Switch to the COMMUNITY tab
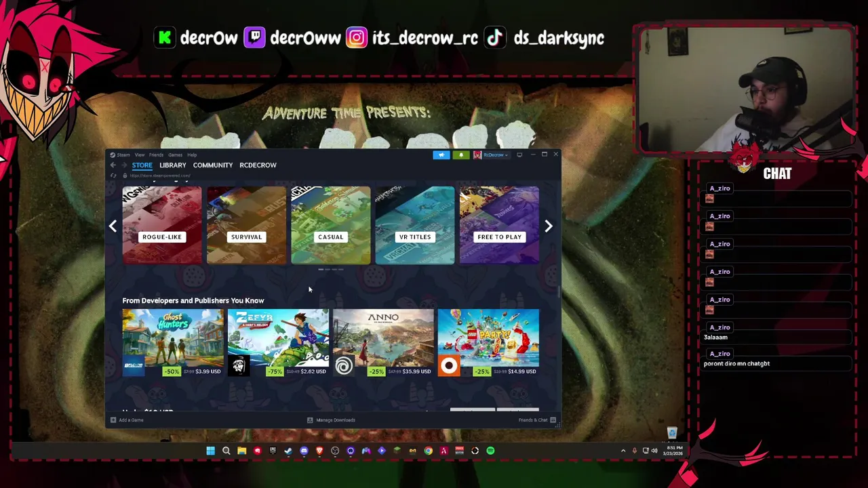The width and height of the screenshot is (868, 488). coord(212,165)
